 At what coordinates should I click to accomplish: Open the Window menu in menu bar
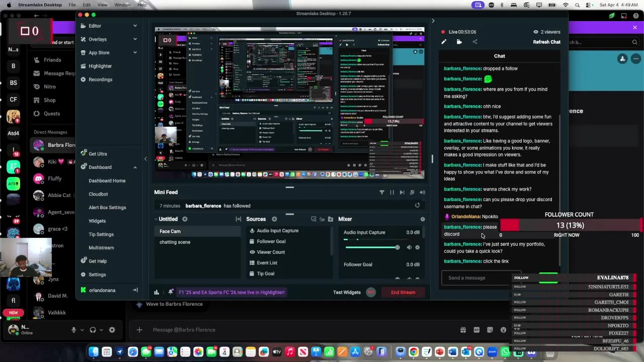coord(122,5)
